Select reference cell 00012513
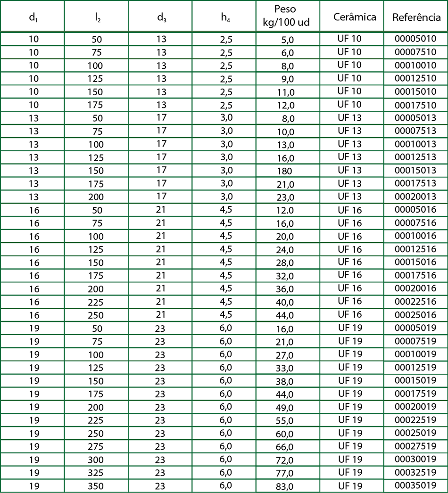 pos(415,157)
